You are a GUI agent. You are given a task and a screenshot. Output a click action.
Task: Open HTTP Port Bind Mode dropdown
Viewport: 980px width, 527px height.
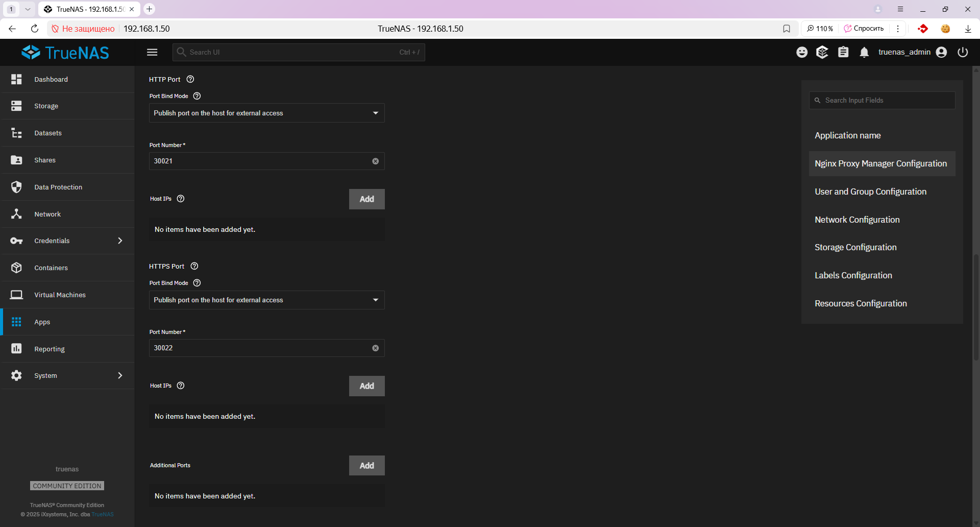tap(266, 113)
